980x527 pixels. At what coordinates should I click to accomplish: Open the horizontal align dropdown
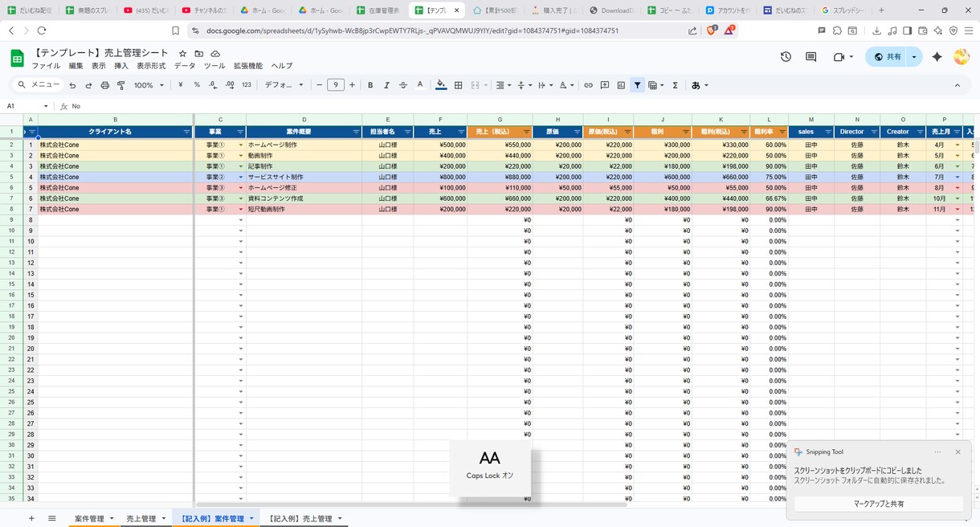pyautogui.click(x=504, y=85)
